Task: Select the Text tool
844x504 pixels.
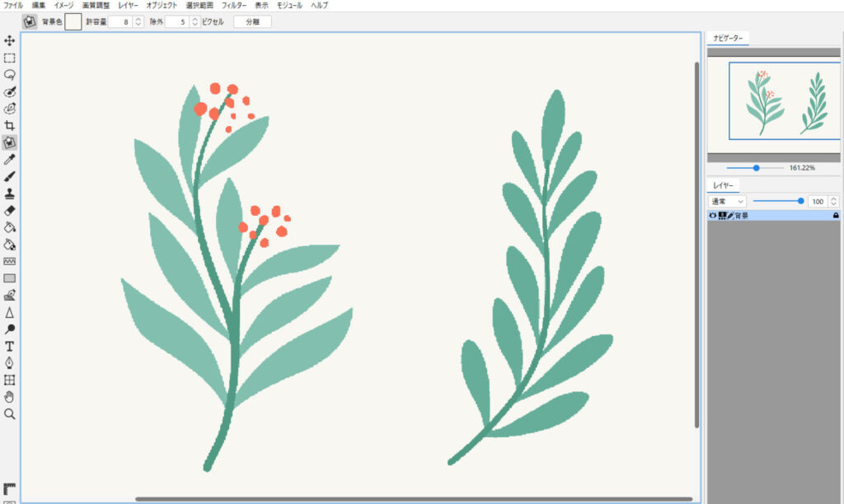Action: (10, 346)
